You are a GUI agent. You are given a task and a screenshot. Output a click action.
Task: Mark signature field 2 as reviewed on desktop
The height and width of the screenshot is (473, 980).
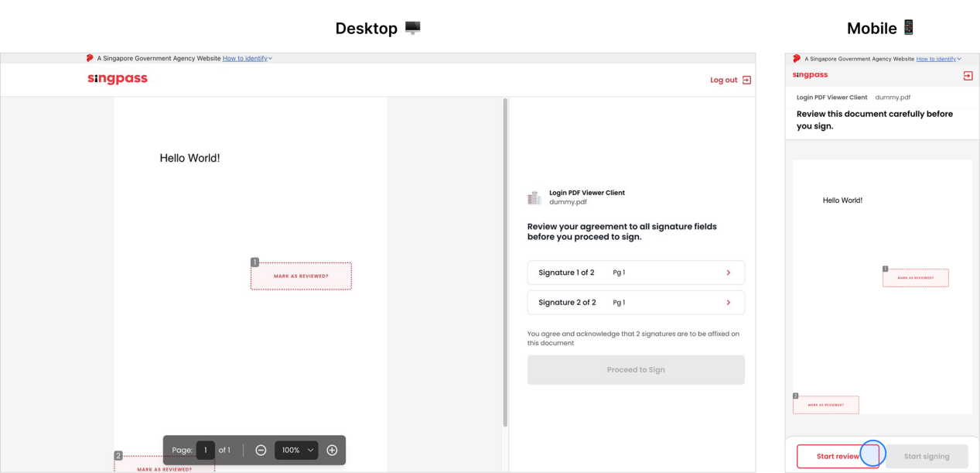[x=164, y=465]
